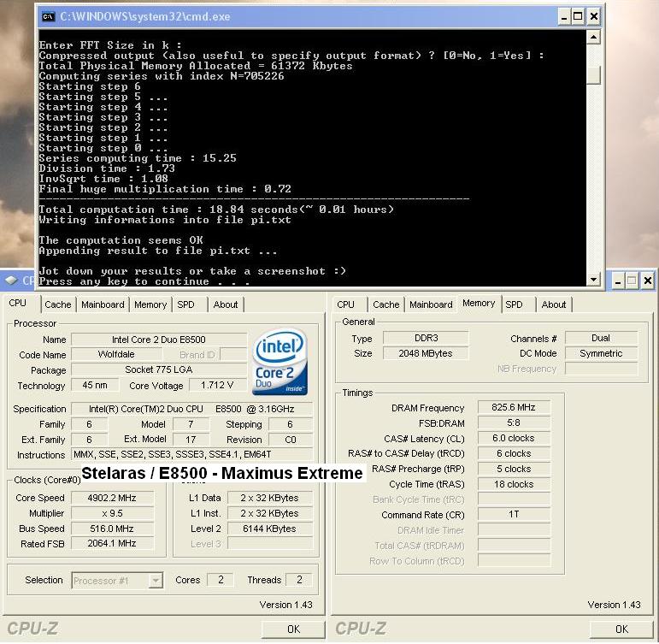Click the Instructions field listing MMX, SSE
The height and width of the screenshot is (644, 659).
click(x=192, y=455)
